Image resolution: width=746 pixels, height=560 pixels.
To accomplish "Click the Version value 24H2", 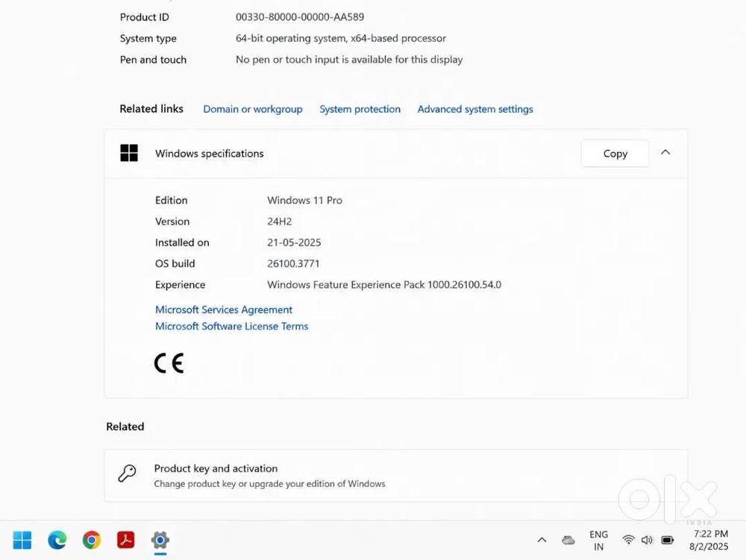I will (279, 221).
